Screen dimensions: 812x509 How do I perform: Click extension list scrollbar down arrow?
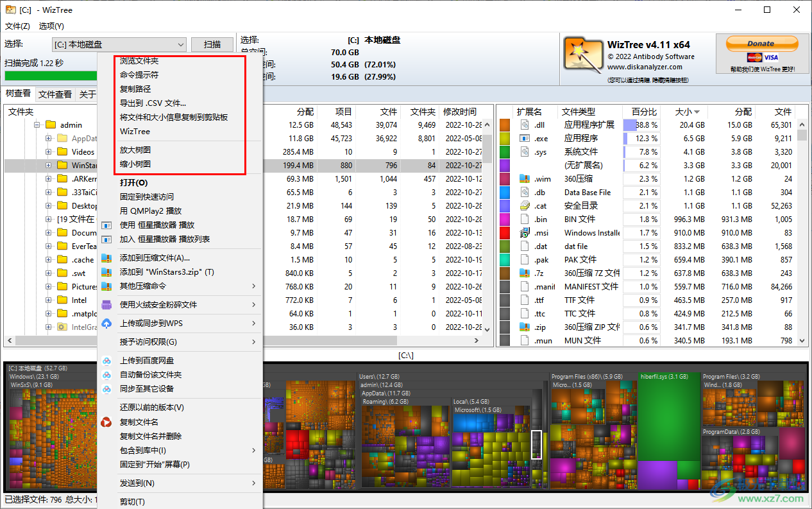coord(802,341)
